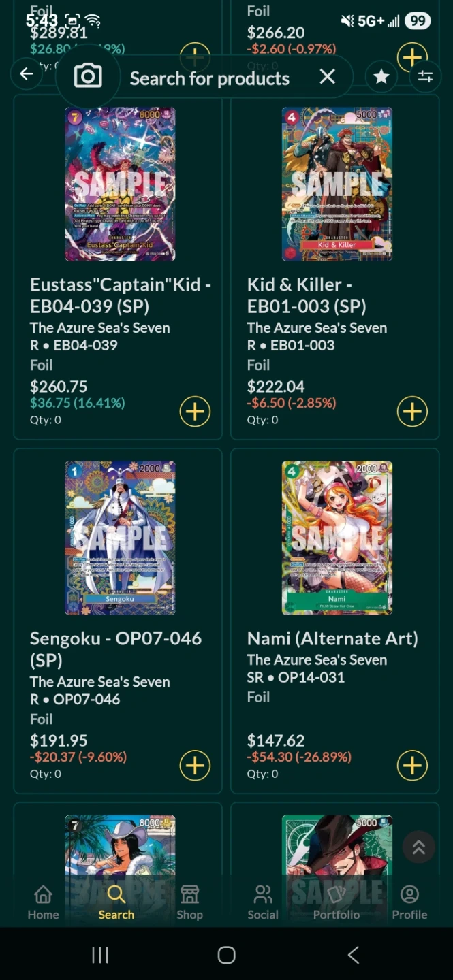Go to the Home tab
This screenshot has width=453, height=980.
coord(43,902)
